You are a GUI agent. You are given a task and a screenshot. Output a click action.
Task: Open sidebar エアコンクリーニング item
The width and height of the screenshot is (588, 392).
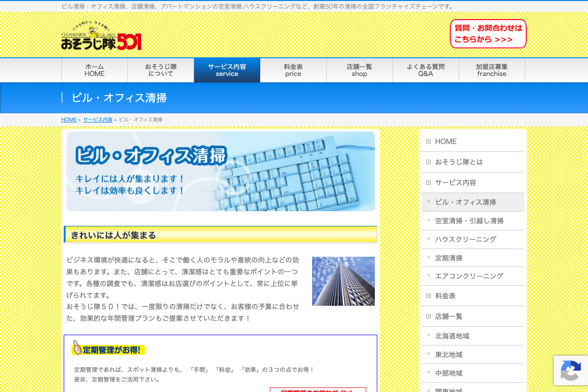[473, 276]
